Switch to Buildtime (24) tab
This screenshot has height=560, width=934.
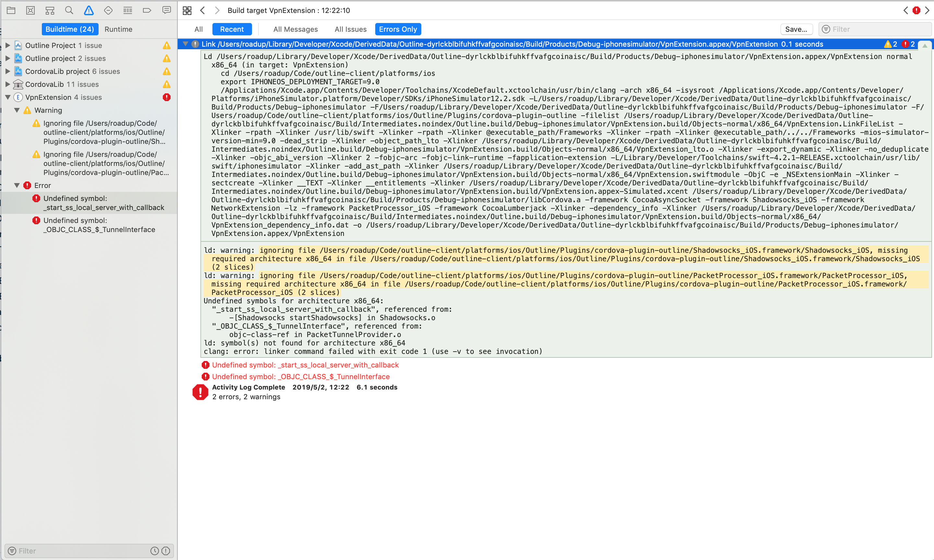tap(70, 29)
